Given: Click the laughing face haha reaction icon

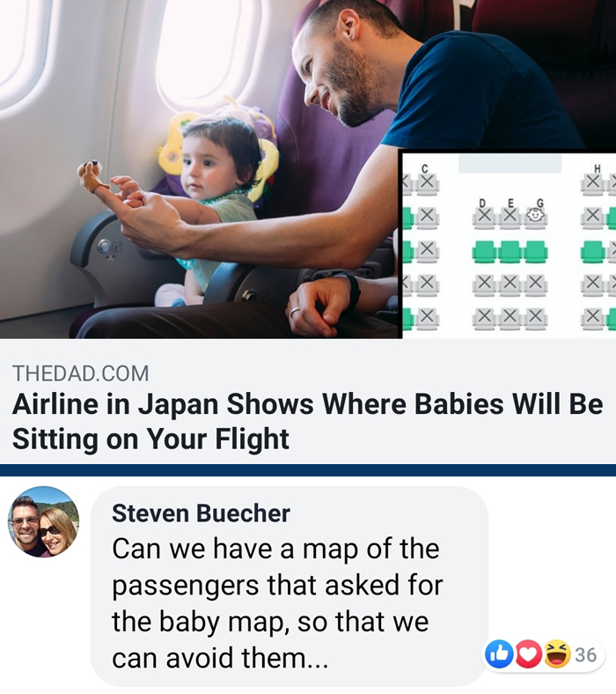Looking at the screenshot, I should coord(557,653).
